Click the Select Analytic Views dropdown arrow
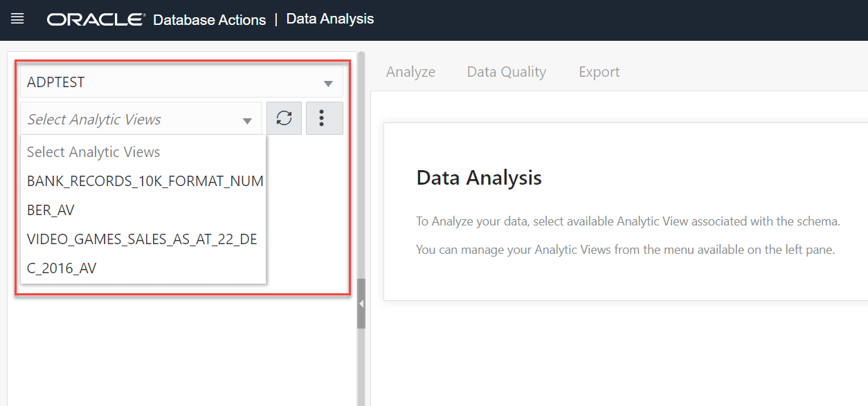This screenshot has height=406, width=868. tap(247, 118)
